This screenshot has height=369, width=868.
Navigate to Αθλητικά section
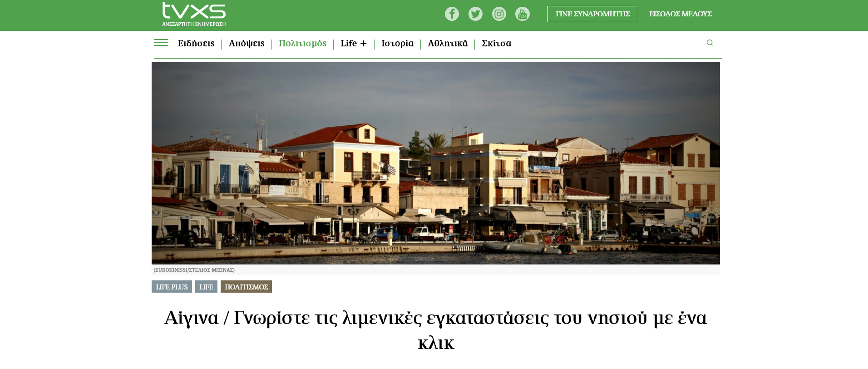tap(448, 44)
